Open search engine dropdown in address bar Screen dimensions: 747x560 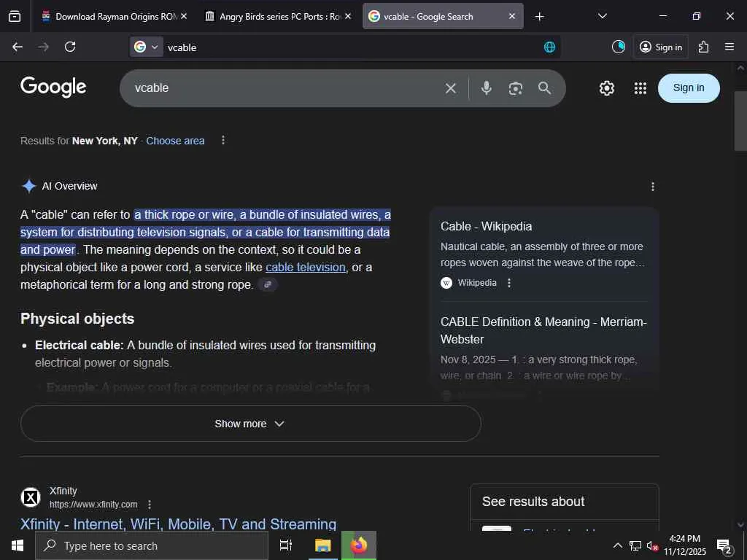[147, 47]
